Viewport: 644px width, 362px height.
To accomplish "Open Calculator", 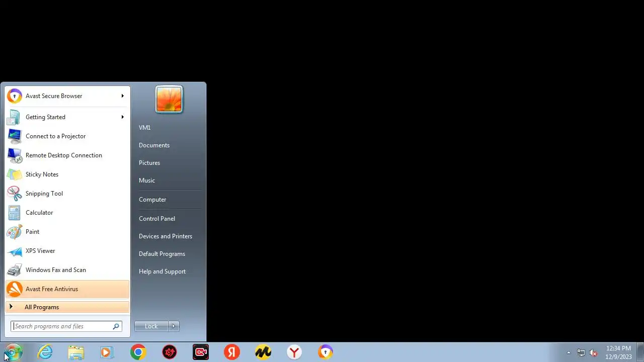I will [67, 213].
